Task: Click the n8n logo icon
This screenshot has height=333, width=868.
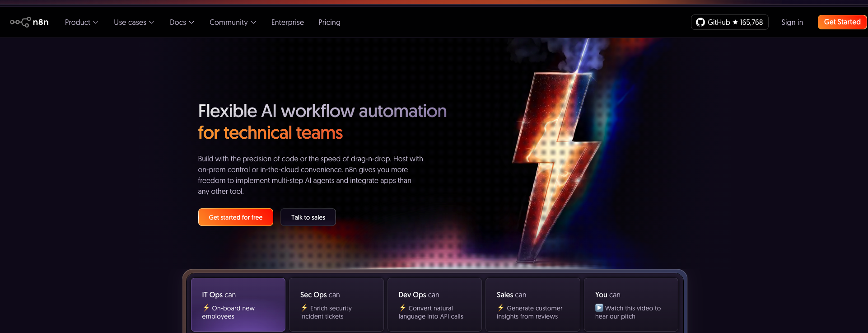Action: click(x=20, y=22)
